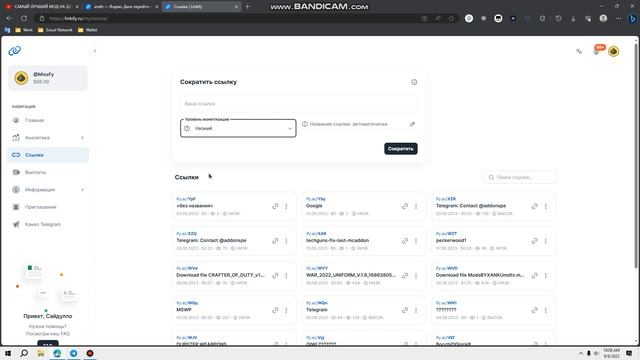Switch to the Яндекс Диск browser tab

122,7
